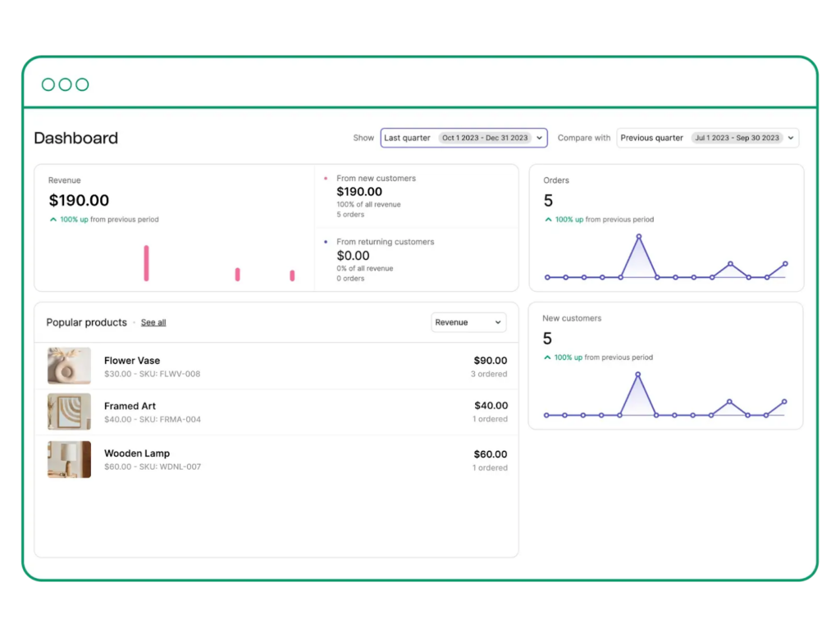The width and height of the screenshot is (840, 637).
Task: Click the green up-arrow beside Revenue growth
Action: point(55,220)
